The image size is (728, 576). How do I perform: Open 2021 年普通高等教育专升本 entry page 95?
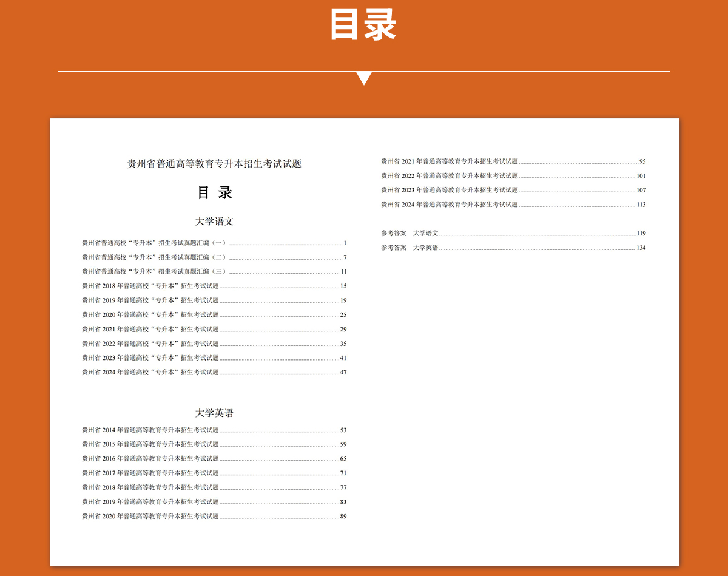point(450,161)
